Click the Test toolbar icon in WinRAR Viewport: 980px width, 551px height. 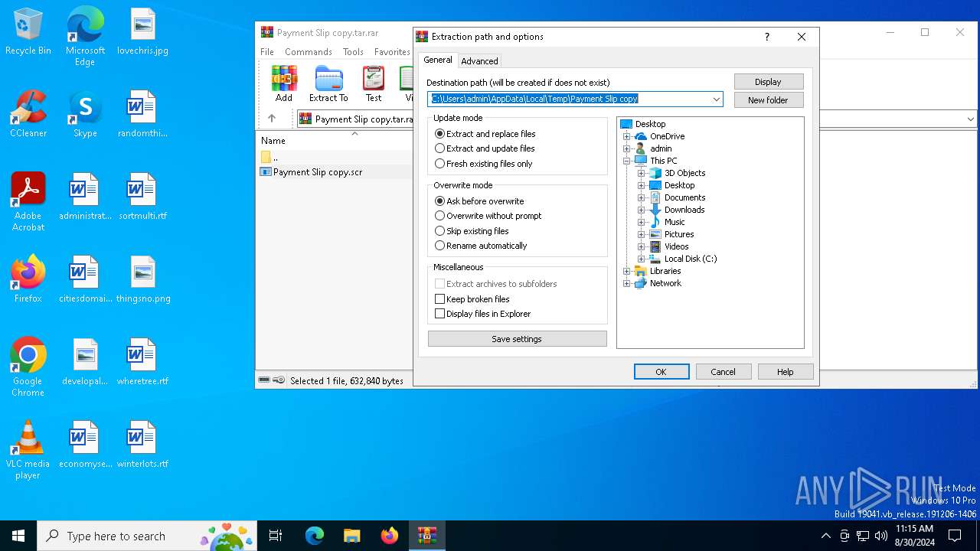coord(374,83)
